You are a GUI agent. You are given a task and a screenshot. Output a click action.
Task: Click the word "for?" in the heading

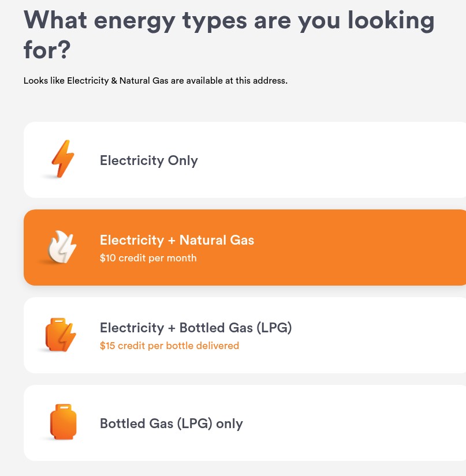pos(47,51)
